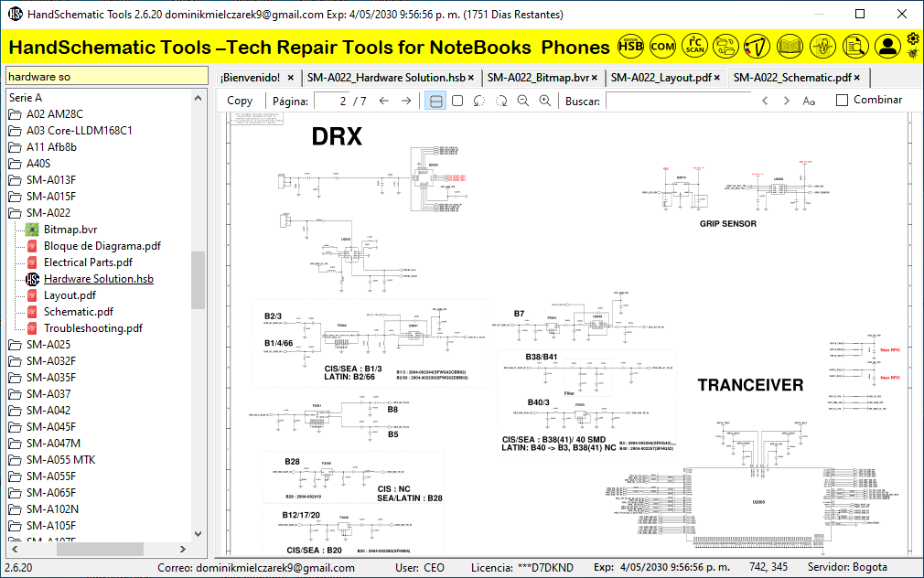Expand the SM-A013F folder
The width and height of the screenshot is (924, 578).
(50, 179)
